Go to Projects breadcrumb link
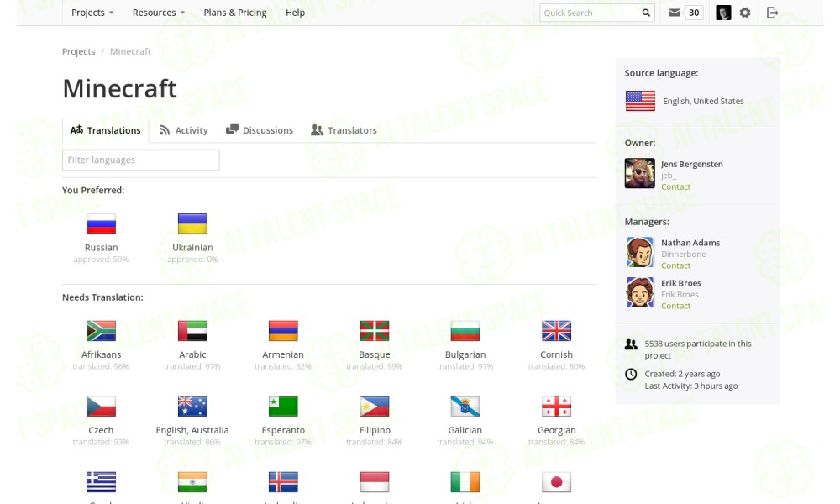The height and width of the screenshot is (504, 840). coord(79,51)
